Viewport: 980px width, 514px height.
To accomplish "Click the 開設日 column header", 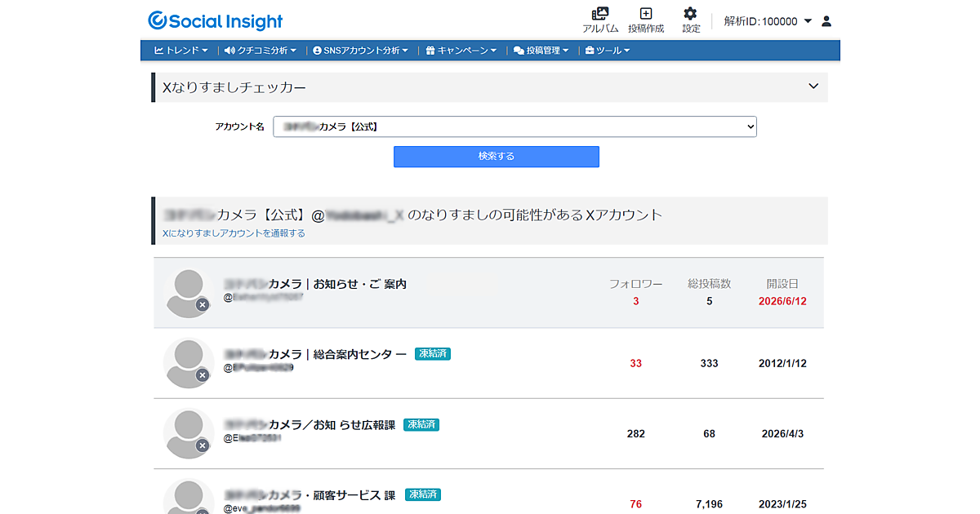I will point(782,284).
